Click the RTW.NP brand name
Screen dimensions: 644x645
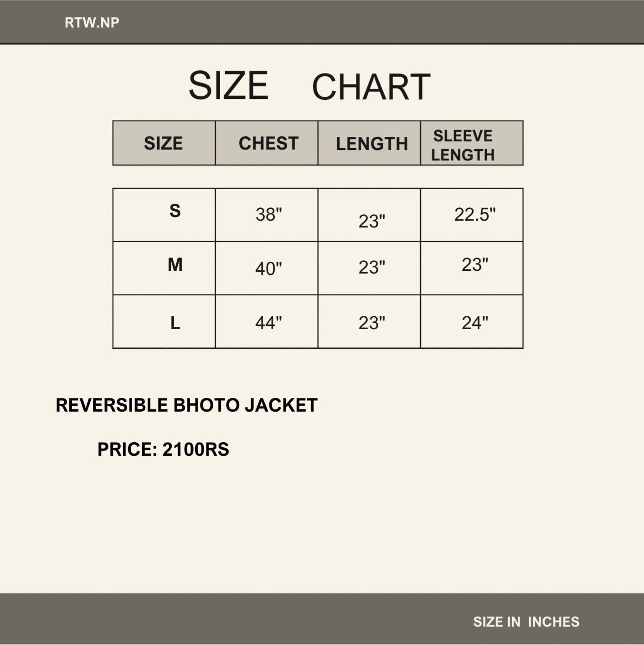[92, 23]
